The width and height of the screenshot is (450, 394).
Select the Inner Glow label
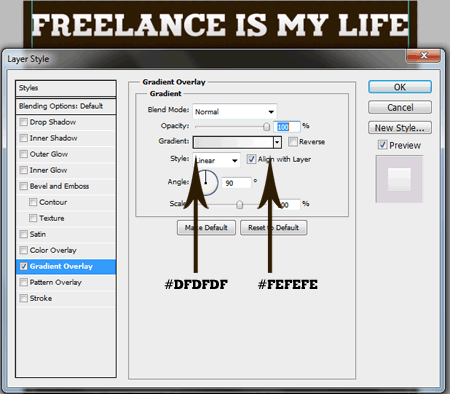(48, 170)
